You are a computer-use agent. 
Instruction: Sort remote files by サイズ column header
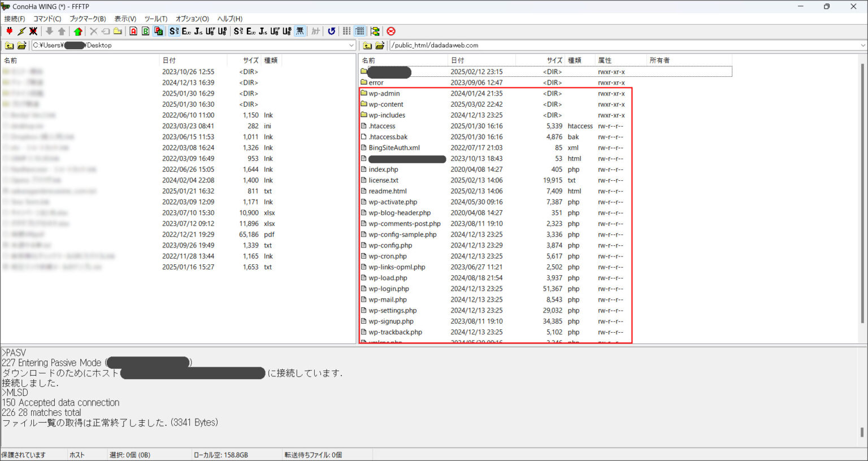(x=554, y=60)
